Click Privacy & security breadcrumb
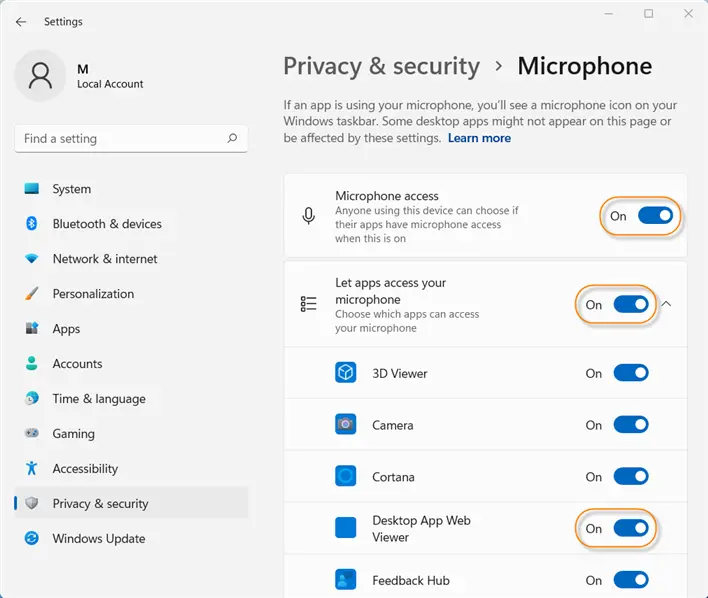Image resolution: width=708 pixels, height=598 pixels. (x=382, y=66)
